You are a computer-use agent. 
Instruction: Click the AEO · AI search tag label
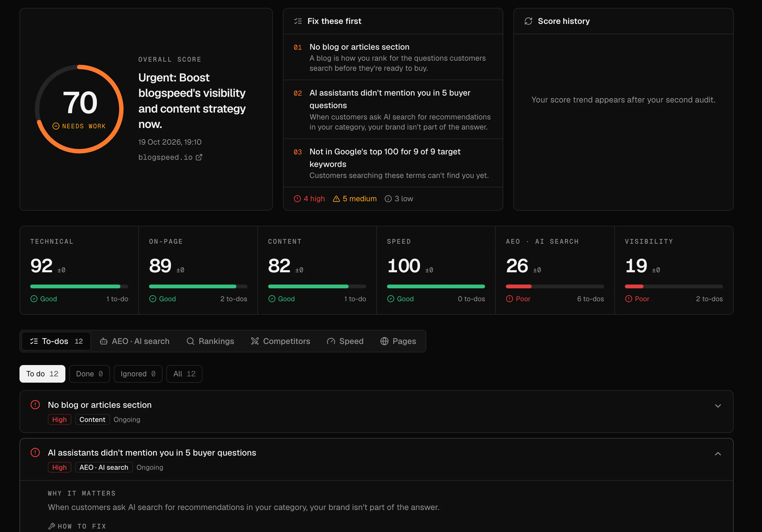[104, 467]
